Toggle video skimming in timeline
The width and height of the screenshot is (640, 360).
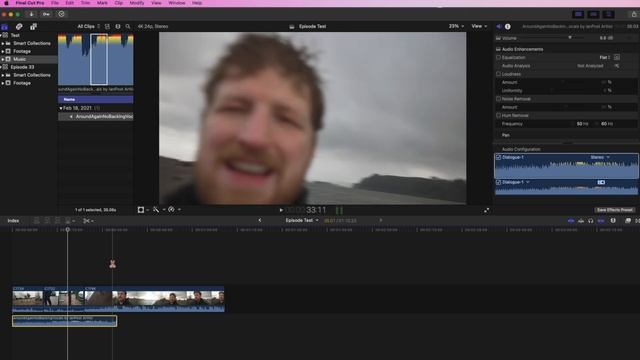pyautogui.click(x=571, y=221)
